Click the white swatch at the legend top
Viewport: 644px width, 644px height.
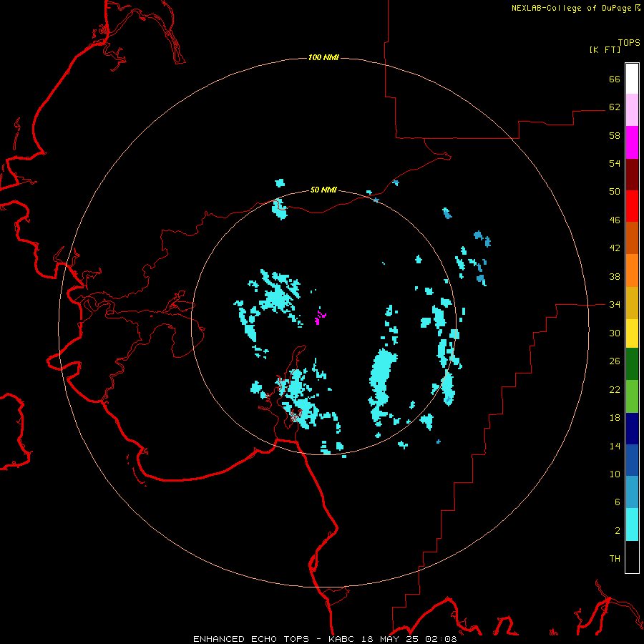point(632,79)
